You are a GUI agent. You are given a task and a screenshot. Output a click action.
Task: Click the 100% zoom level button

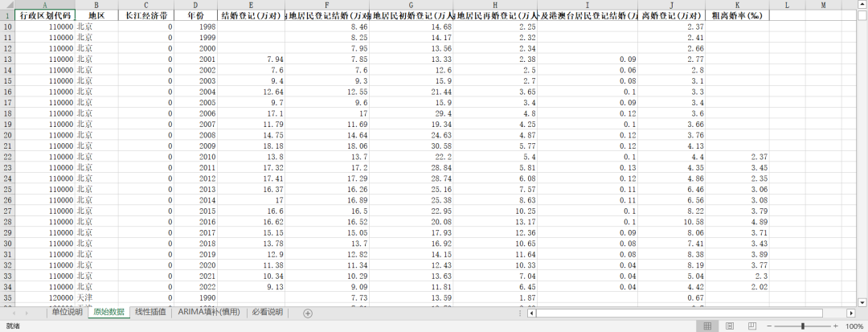854,326
